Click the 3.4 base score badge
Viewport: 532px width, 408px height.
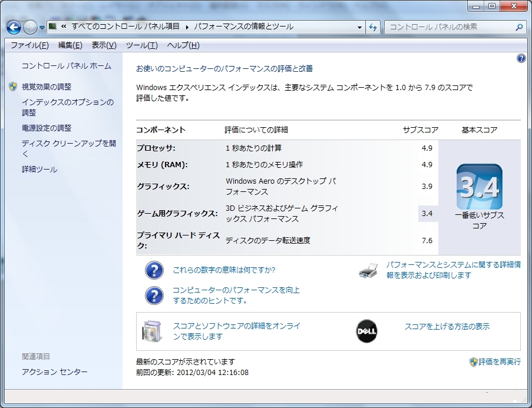479,187
